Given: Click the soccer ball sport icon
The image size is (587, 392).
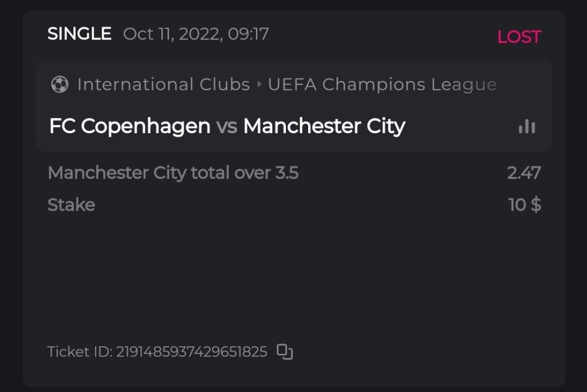Looking at the screenshot, I should pyautogui.click(x=59, y=85).
